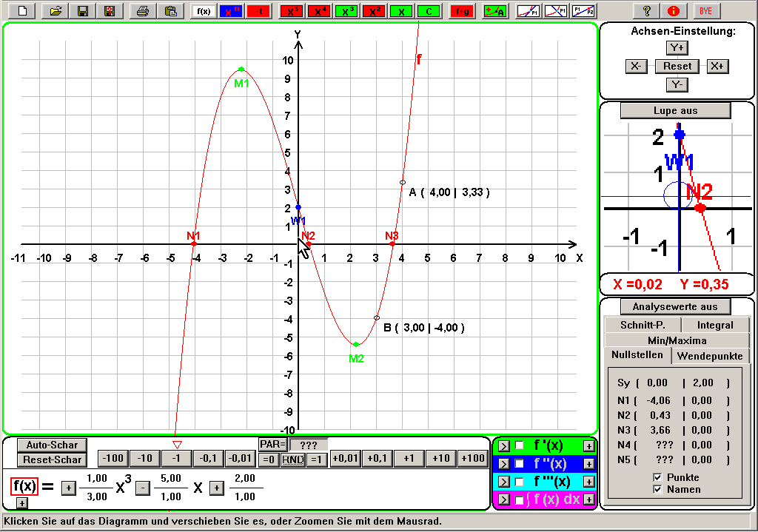Click the save diskette icon
Viewport: 758px width, 532px height.
coord(83,11)
